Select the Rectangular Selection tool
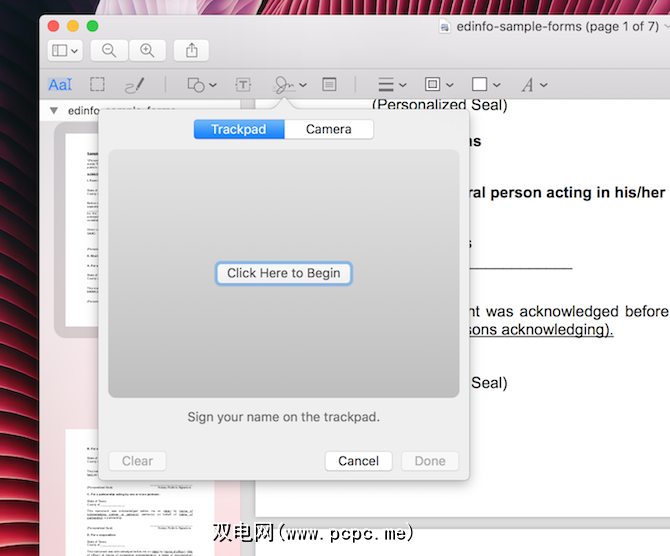This screenshot has height=556, width=670. [x=97, y=84]
